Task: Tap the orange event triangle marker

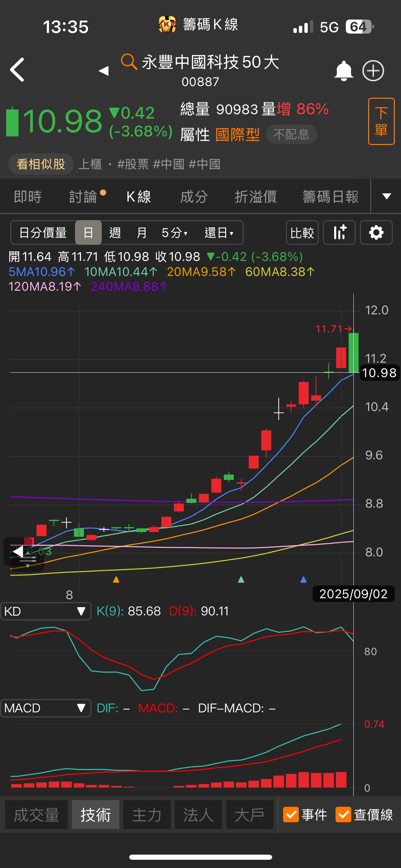Action: [116, 580]
